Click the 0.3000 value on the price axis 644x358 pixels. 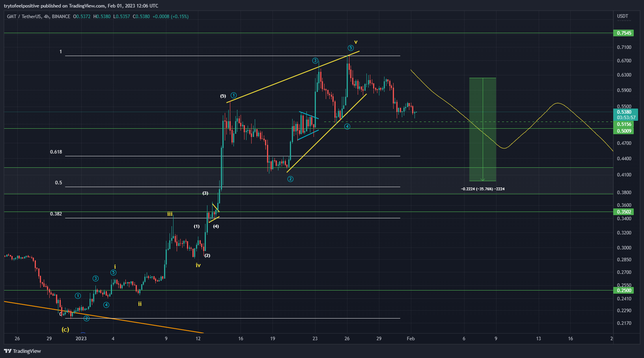624,248
